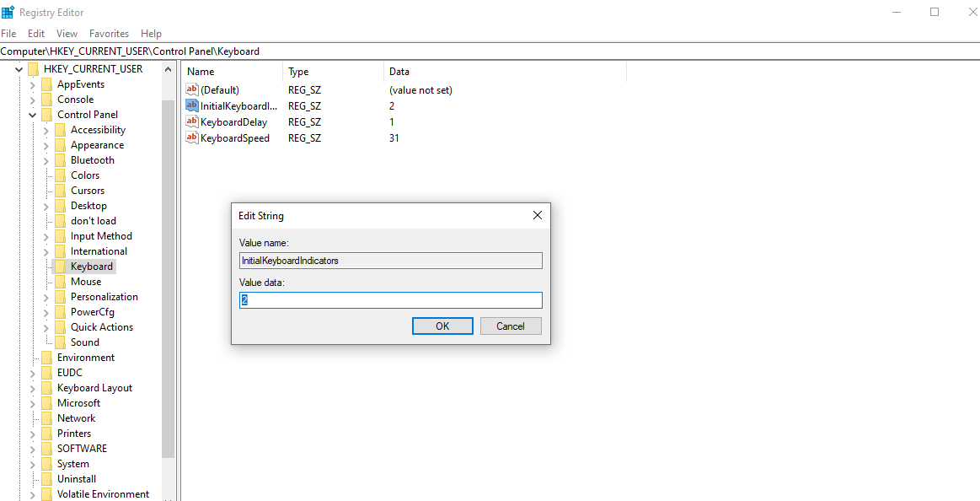Click the International folder icon

click(60, 251)
